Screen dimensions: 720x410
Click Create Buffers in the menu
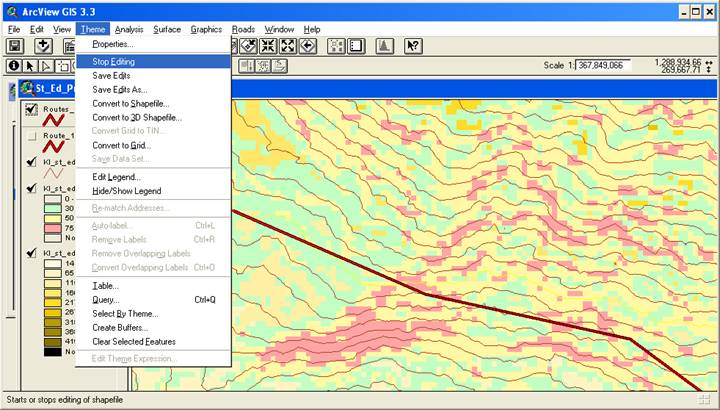[x=120, y=327]
